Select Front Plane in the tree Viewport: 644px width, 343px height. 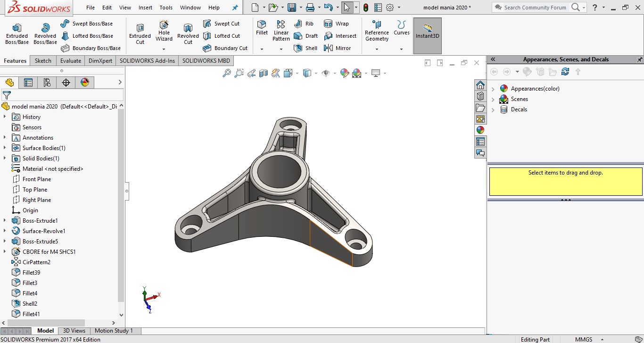pos(37,179)
